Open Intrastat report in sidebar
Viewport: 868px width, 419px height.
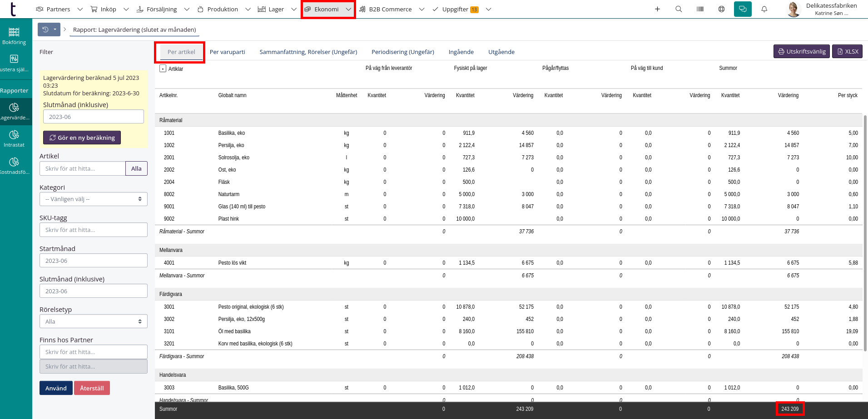point(14,138)
